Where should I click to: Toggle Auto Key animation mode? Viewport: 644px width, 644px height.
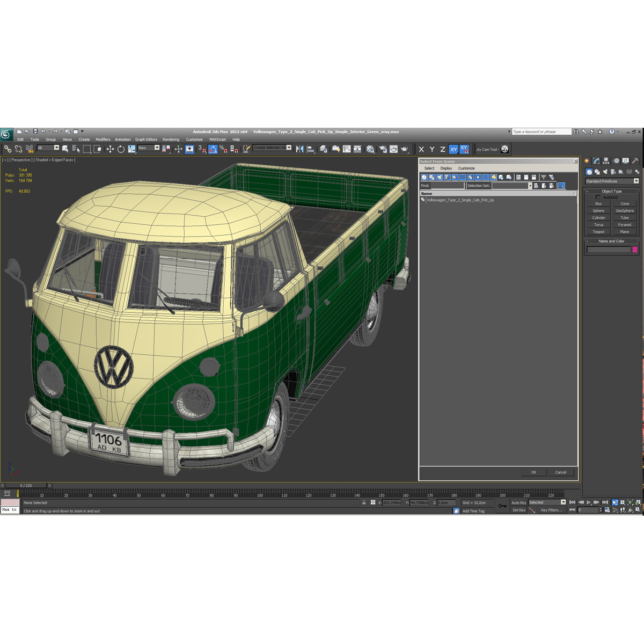point(519,503)
